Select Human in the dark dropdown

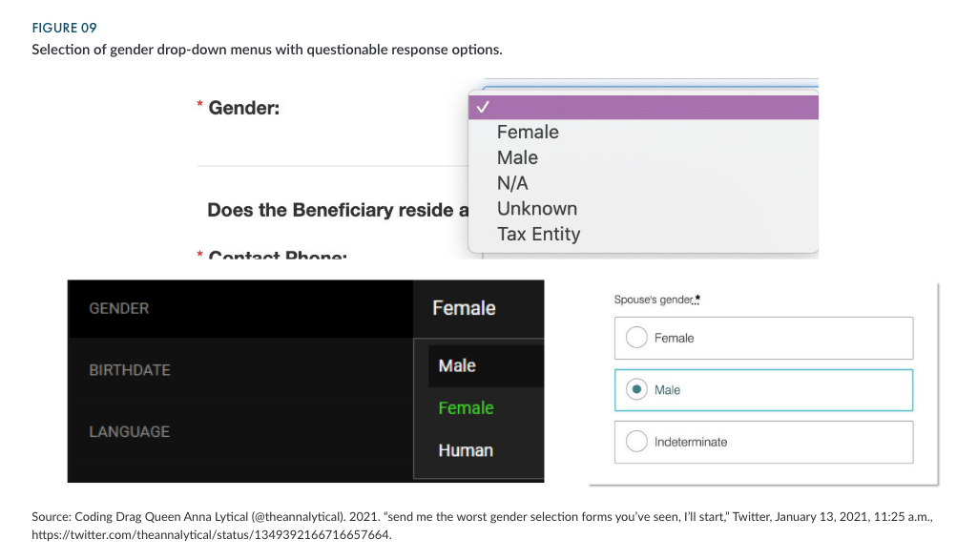click(x=466, y=450)
